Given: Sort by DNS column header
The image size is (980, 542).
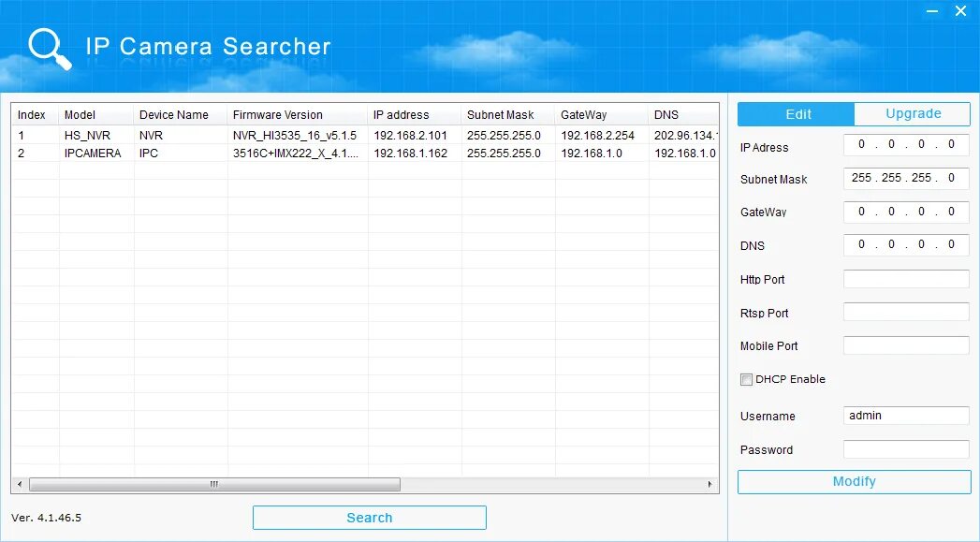Looking at the screenshot, I should pos(683,115).
